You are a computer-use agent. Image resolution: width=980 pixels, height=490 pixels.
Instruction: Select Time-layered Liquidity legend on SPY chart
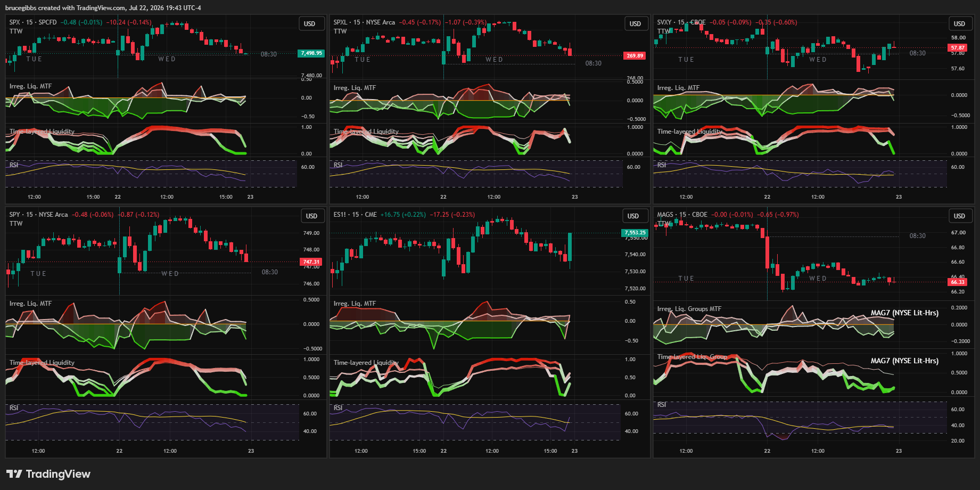42,363
